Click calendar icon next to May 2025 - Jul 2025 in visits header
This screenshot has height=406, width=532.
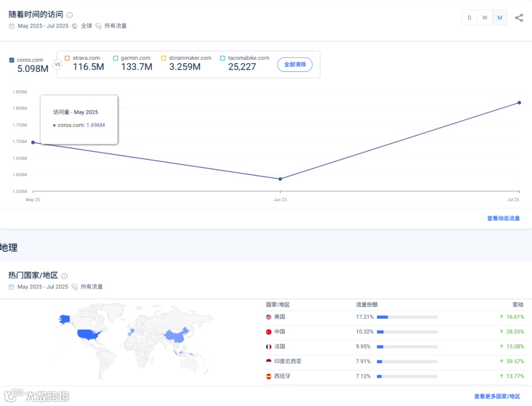pos(11,26)
